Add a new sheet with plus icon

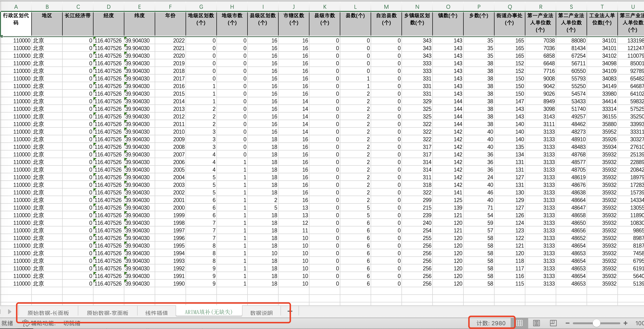[290, 311]
